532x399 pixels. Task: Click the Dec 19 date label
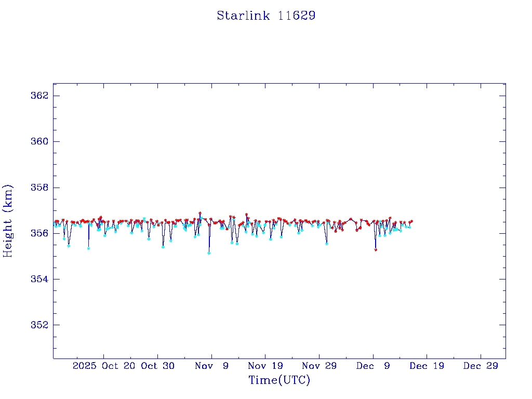pos(427,366)
